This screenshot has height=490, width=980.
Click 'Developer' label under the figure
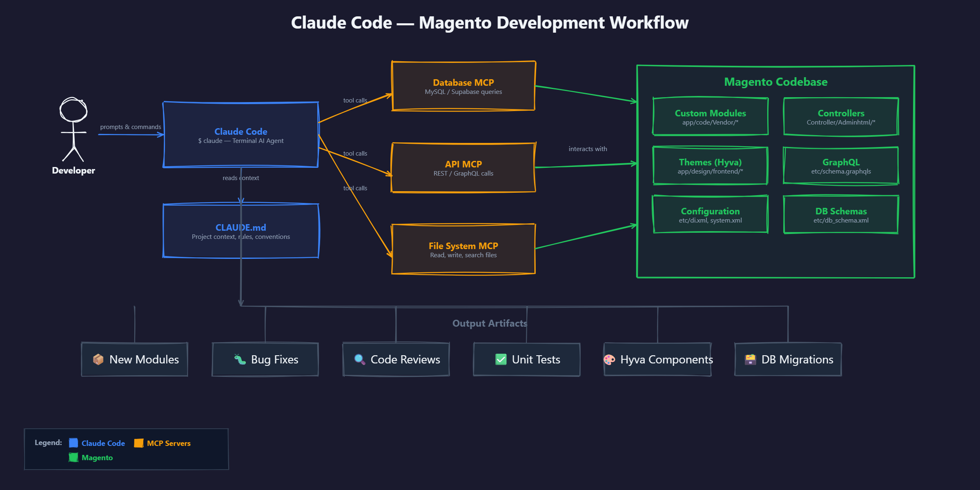tap(73, 171)
